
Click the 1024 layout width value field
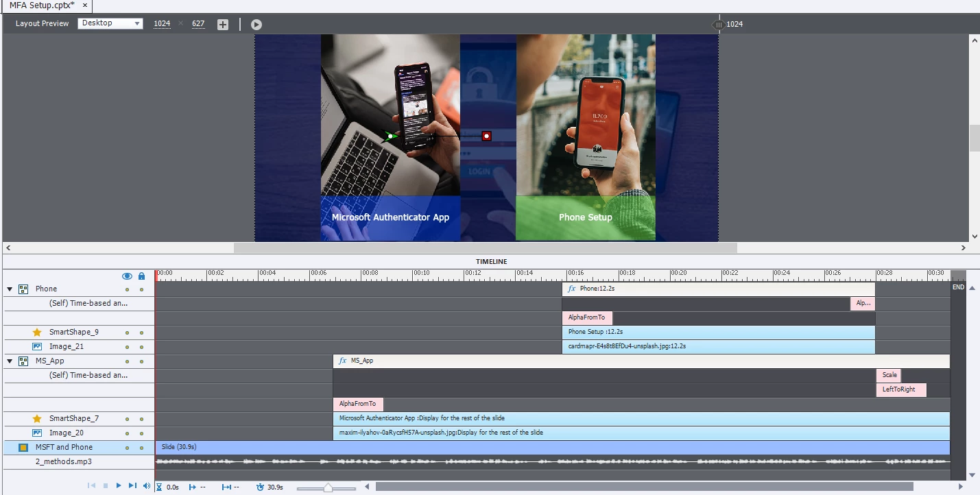(162, 24)
